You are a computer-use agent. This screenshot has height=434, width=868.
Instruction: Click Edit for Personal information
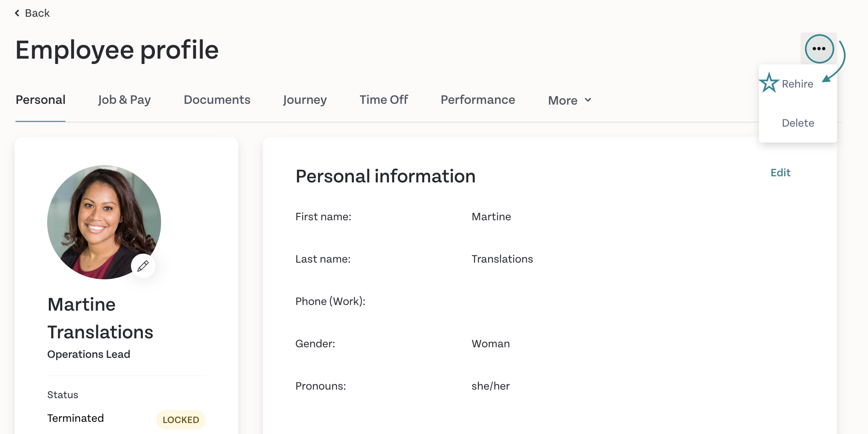tap(780, 173)
